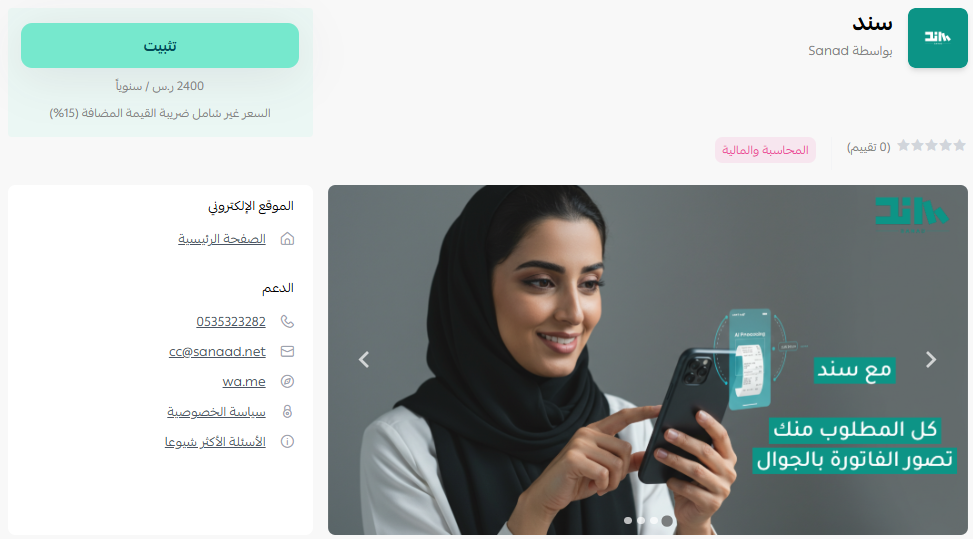The height and width of the screenshot is (539, 973).
Task: Go to previous slide with left arrow
Action: pyautogui.click(x=364, y=360)
